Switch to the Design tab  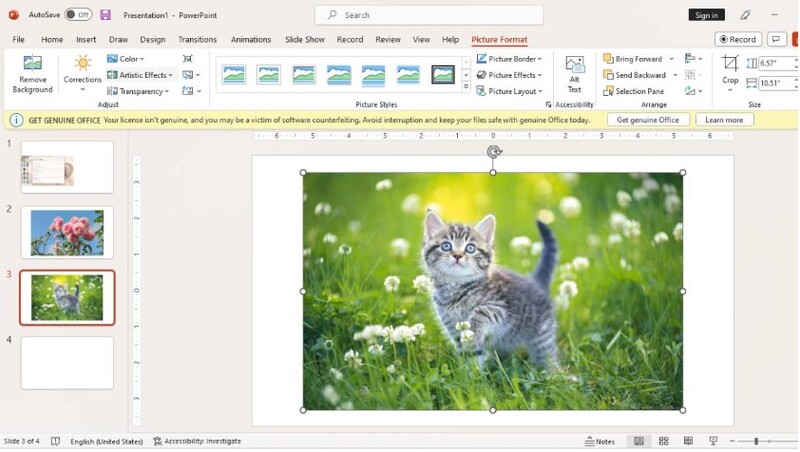[153, 39]
